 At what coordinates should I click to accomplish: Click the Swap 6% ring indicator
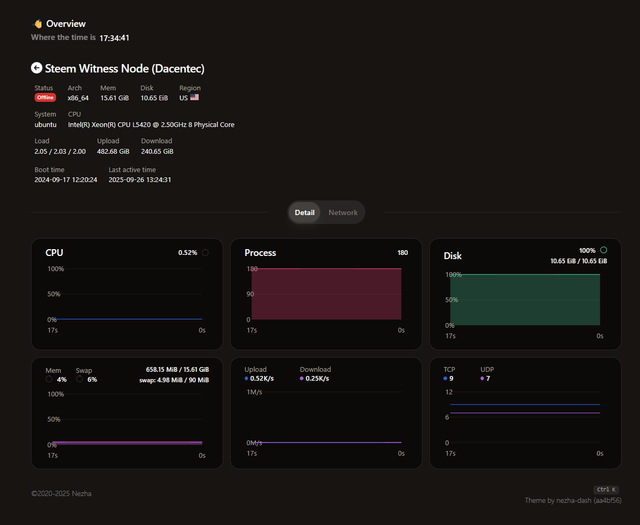80,379
